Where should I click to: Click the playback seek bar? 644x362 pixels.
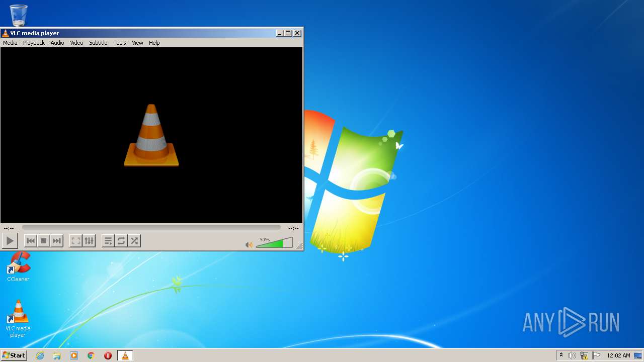tap(151, 228)
